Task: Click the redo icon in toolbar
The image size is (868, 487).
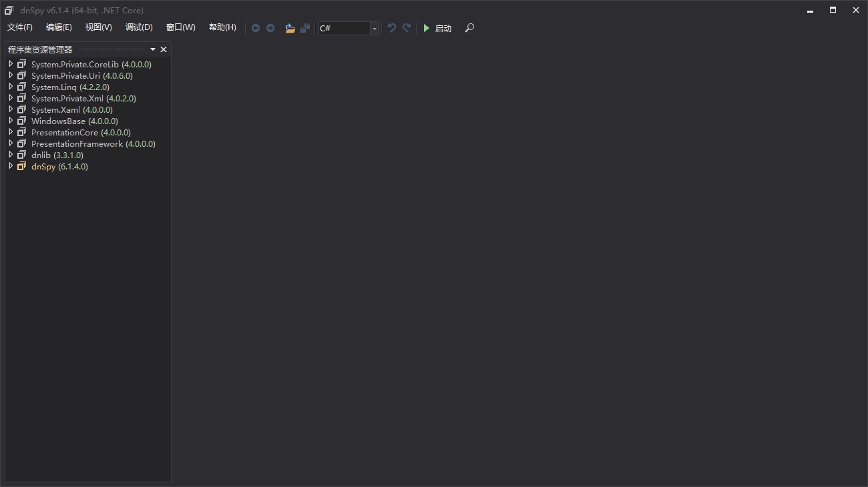Action: pyautogui.click(x=407, y=28)
